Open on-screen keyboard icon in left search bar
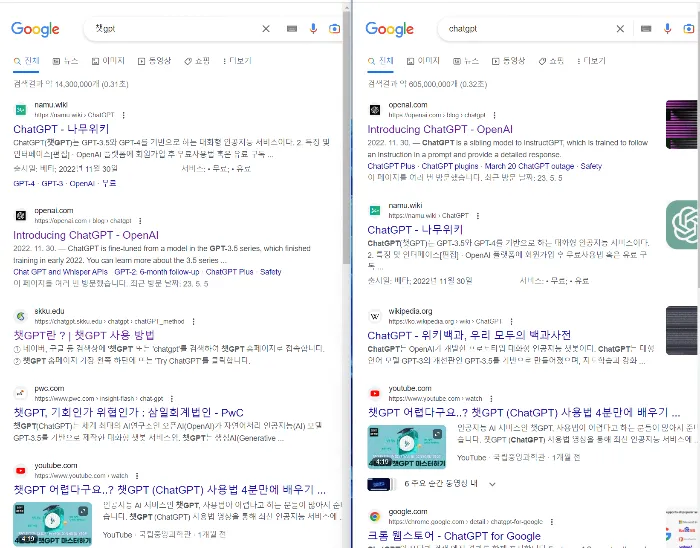The image size is (700, 548). click(x=292, y=29)
